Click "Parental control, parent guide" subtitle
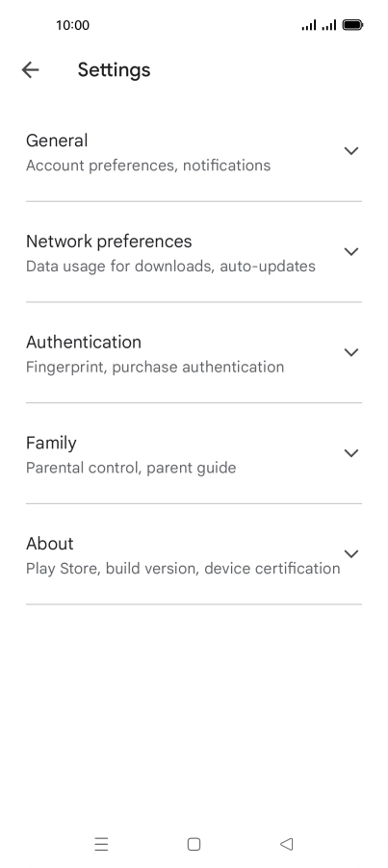Screen dimensions: 388x868 (131, 468)
